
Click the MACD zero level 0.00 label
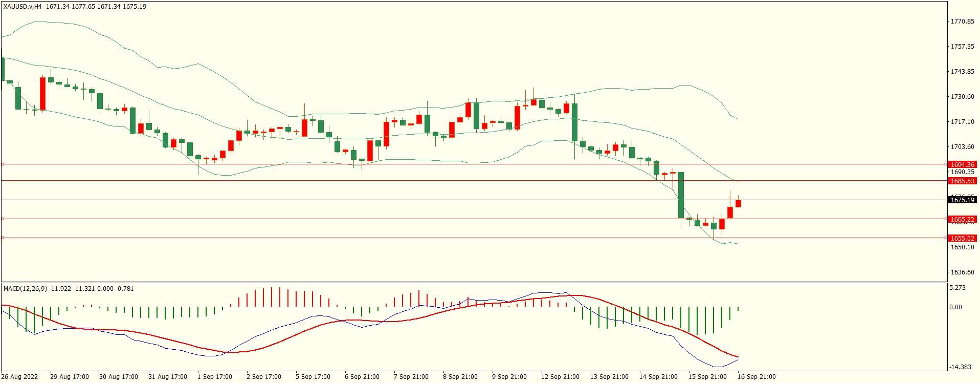coord(955,307)
